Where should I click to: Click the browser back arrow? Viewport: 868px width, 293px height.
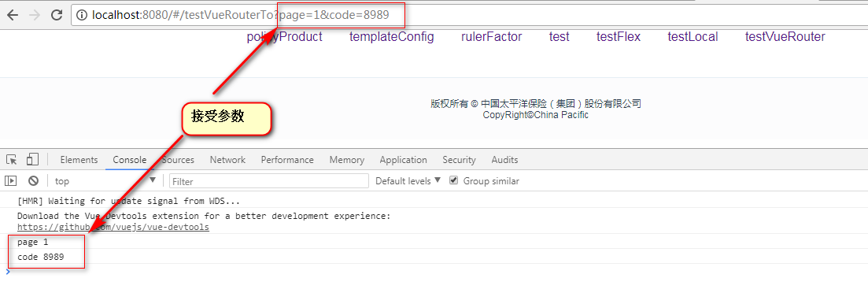click(12, 16)
